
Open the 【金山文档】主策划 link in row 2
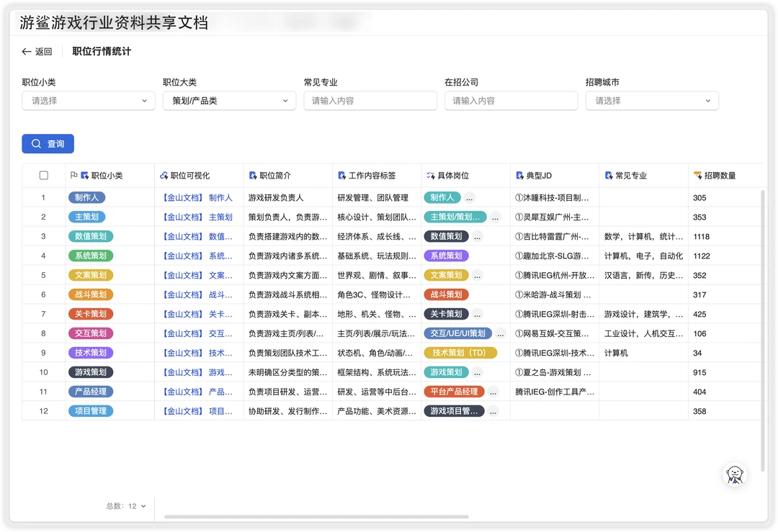[x=197, y=217]
